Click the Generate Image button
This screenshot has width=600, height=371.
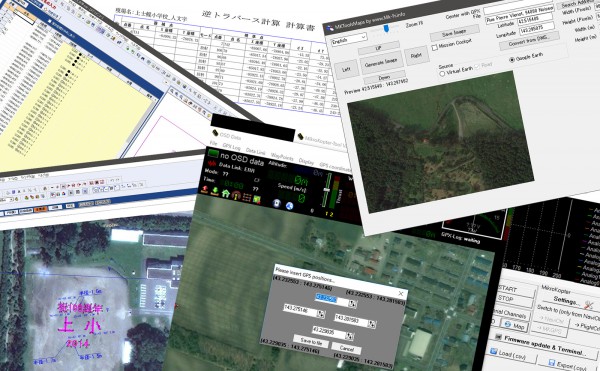pyautogui.click(x=381, y=62)
